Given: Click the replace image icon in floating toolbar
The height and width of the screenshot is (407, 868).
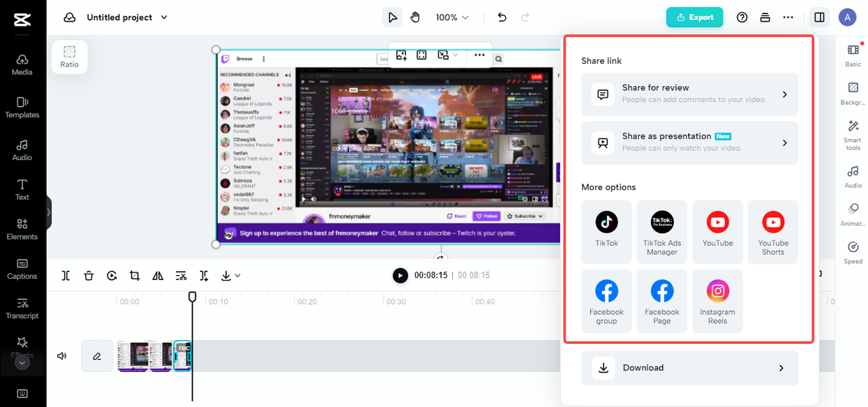Looking at the screenshot, I should (401, 55).
